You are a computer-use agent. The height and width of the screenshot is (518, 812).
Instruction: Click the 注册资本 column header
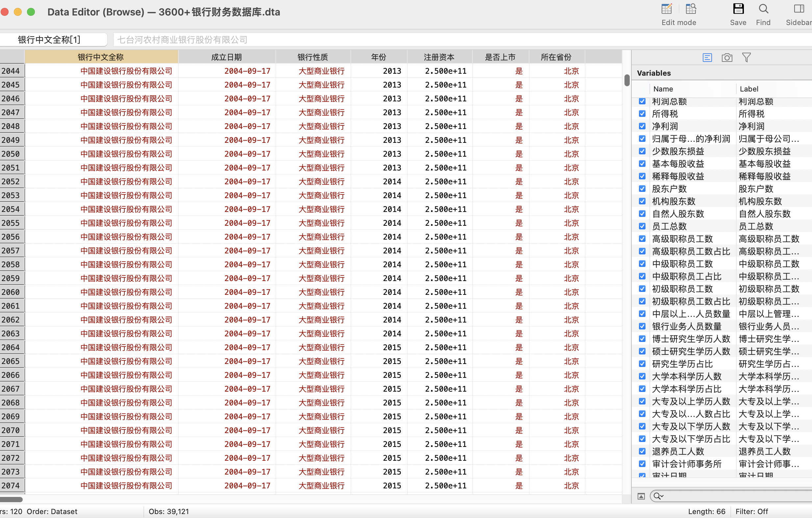pyautogui.click(x=439, y=57)
